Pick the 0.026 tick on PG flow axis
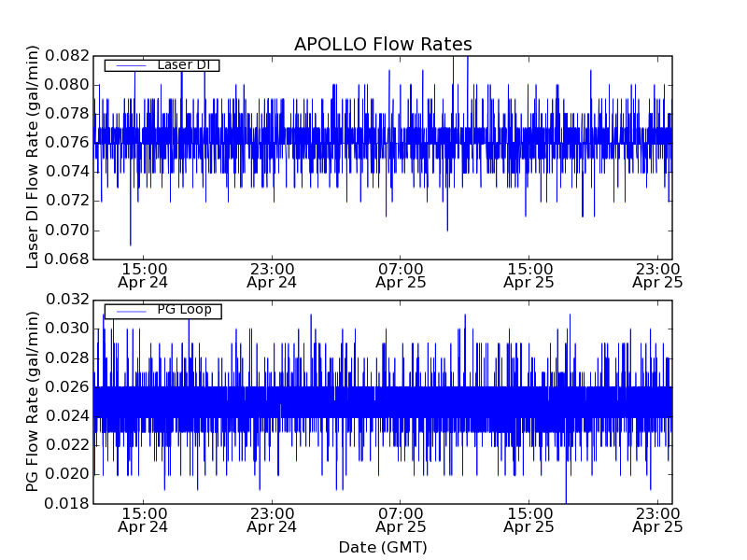 point(67,386)
